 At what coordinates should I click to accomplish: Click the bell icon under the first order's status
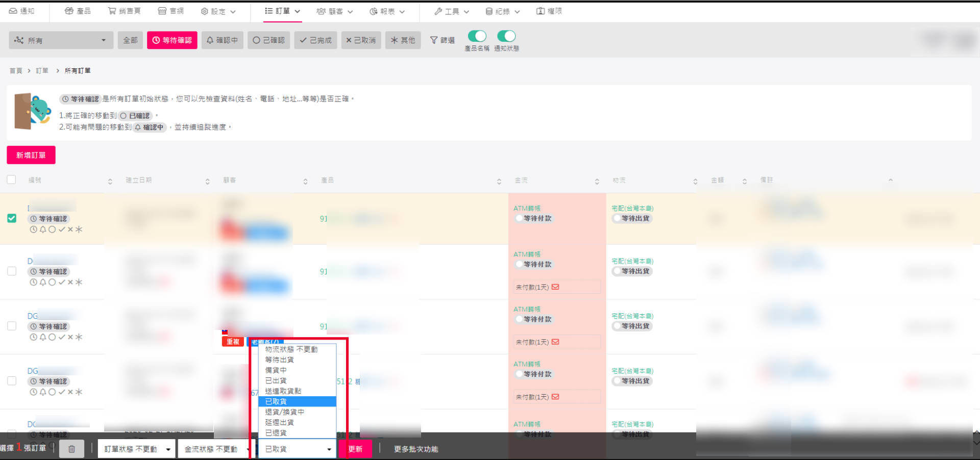coord(43,229)
